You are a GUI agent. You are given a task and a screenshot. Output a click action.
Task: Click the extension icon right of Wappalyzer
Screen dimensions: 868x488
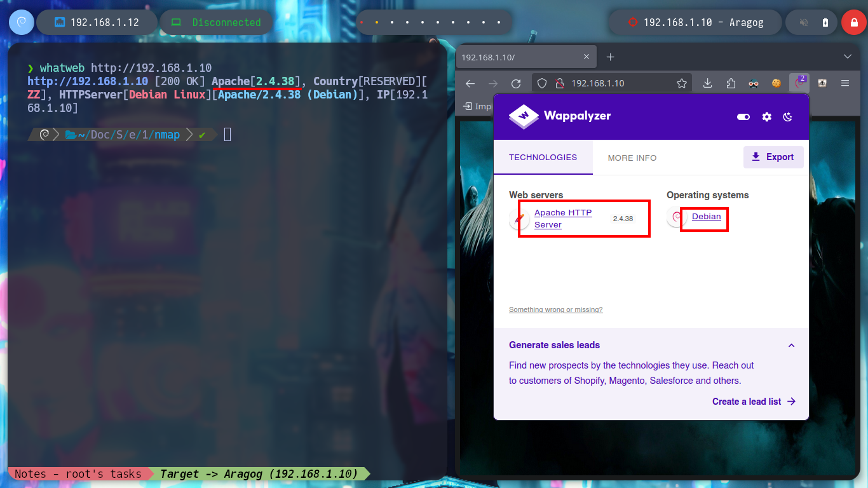822,83
